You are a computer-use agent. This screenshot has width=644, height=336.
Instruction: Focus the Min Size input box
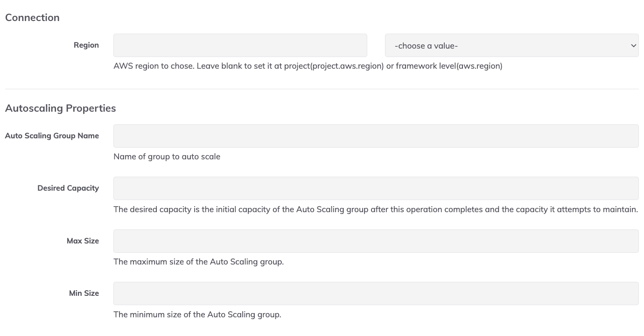(x=376, y=293)
